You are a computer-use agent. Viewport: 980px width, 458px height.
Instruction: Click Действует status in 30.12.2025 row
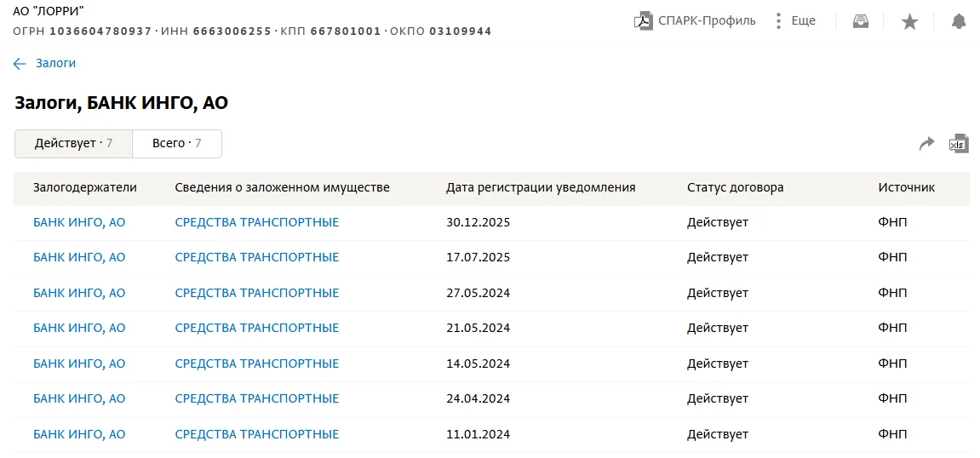pos(718,222)
